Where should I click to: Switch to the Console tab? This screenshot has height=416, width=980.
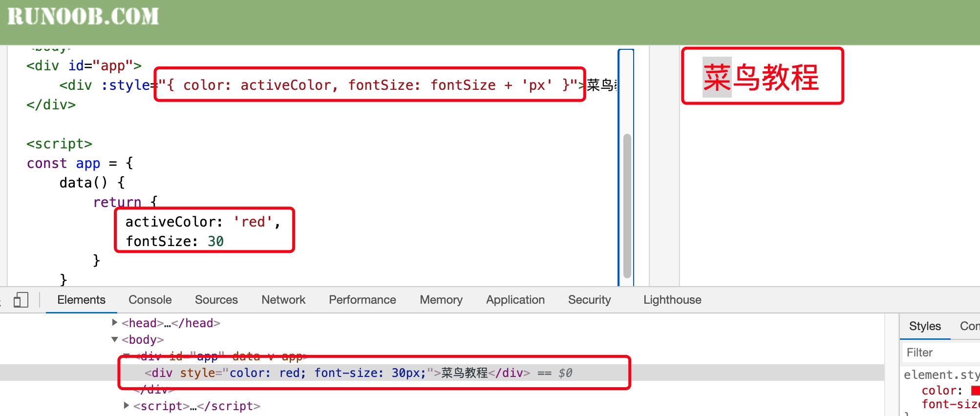(150, 300)
